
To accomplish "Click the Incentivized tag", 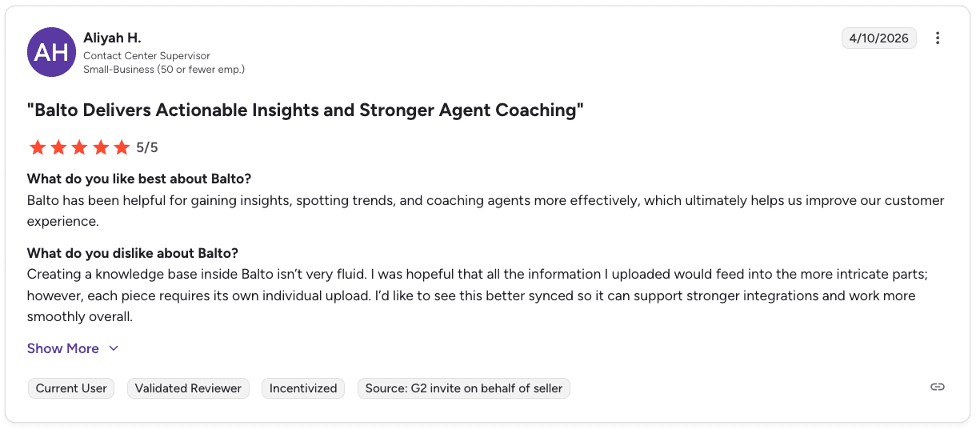I will tap(303, 388).
